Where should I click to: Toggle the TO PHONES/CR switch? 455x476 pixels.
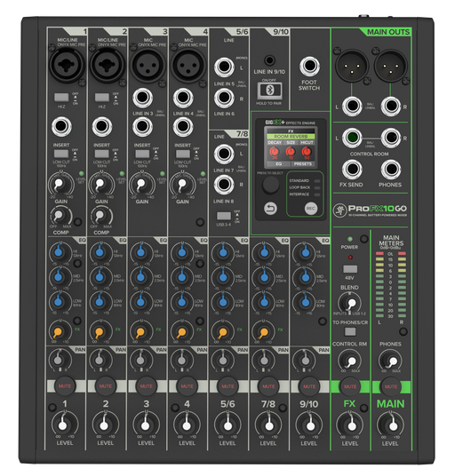point(350,331)
